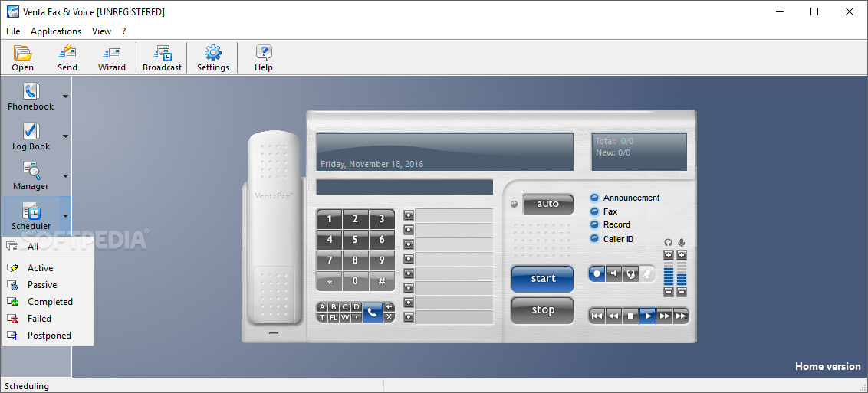Click the 0 key on keypad
This screenshot has width=868, height=393.
click(x=355, y=281)
